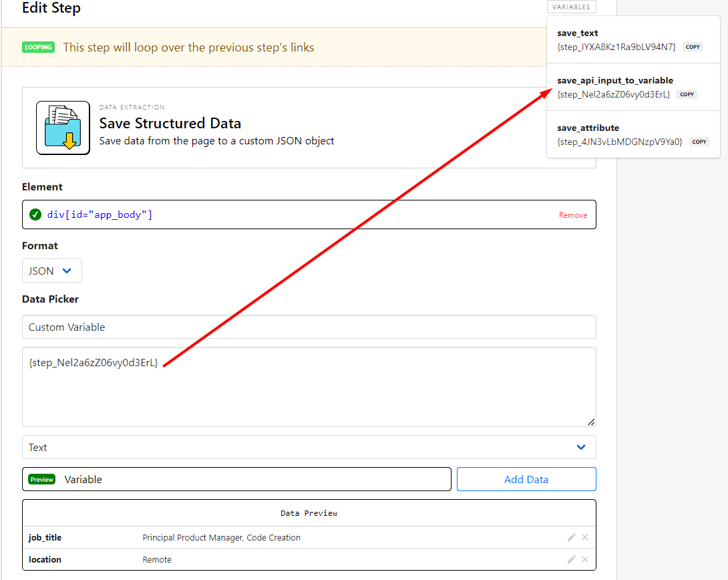The height and width of the screenshot is (580, 728).
Task: Open the Format JSON dropdown
Action: pos(52,271)
